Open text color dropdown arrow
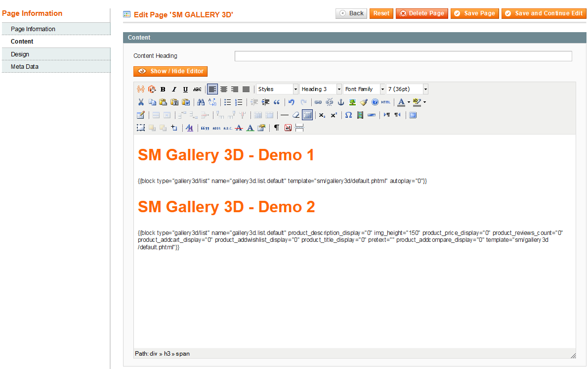 coord(409,102)
